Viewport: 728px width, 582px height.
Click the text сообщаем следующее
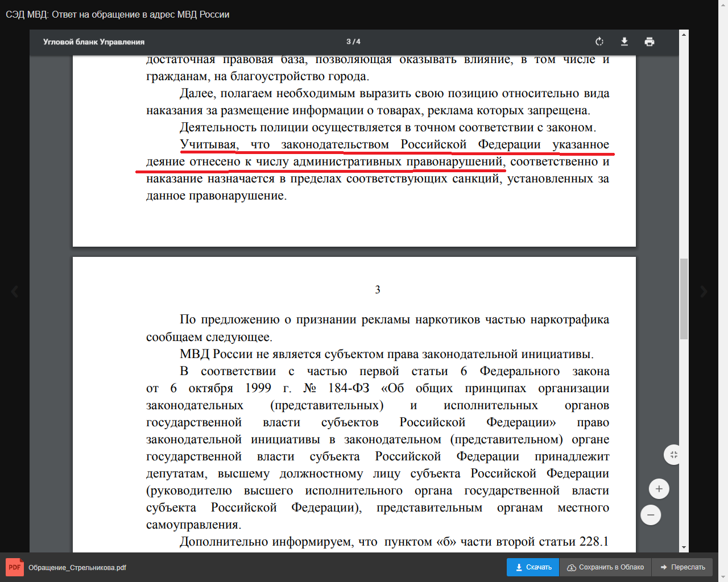[x=209, y=337]
